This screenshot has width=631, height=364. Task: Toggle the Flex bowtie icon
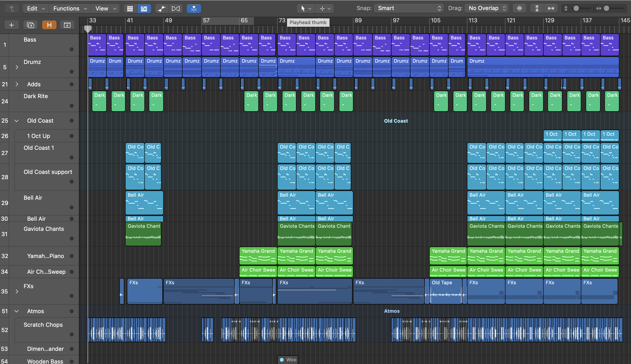(175, 9)
